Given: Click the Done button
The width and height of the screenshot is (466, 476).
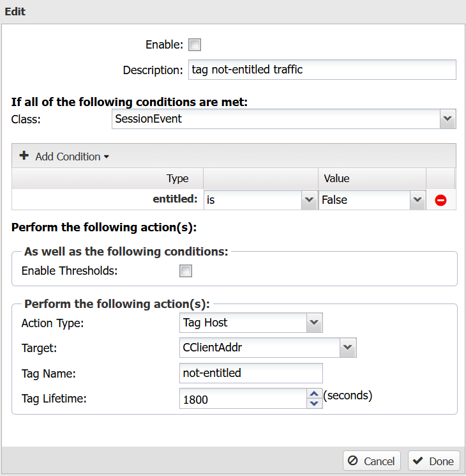Looking at the screenshot, I should (434, 461).
